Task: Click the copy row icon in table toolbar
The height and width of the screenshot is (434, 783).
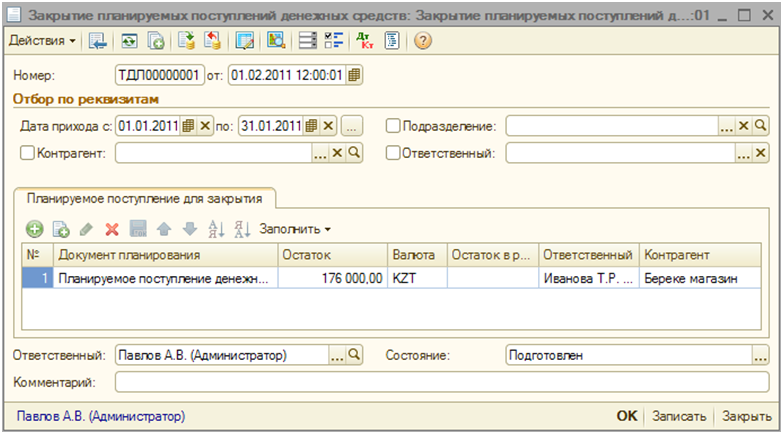Action: 60,229
